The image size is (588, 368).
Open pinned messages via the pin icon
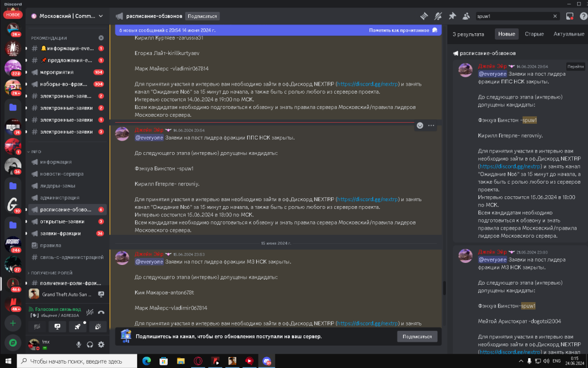coord(452,16)
